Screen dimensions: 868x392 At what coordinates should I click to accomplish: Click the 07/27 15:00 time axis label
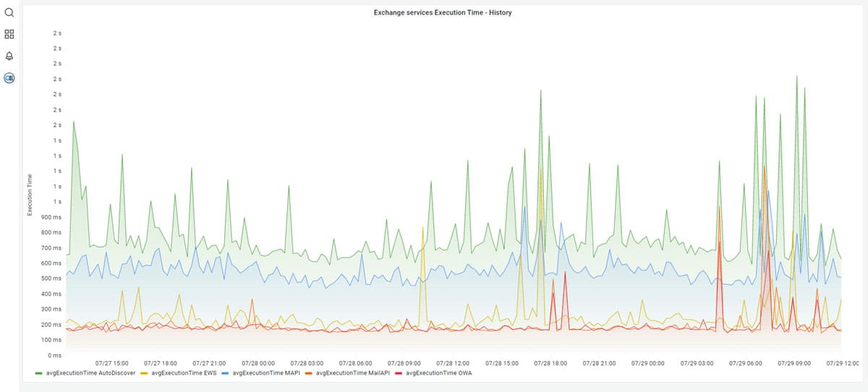111,363
